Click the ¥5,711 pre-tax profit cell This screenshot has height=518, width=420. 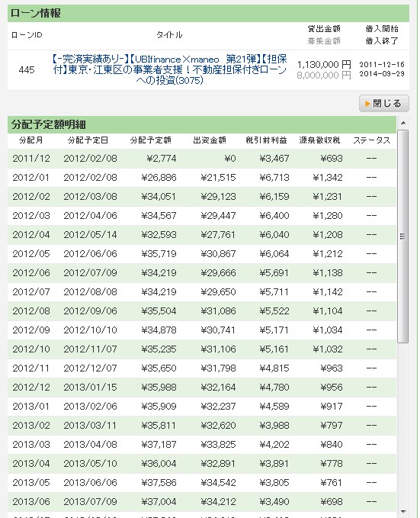[274, 292]
